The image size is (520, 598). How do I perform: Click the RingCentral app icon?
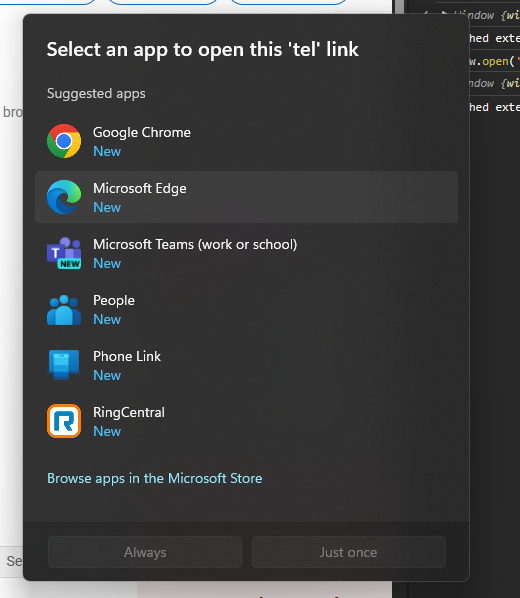tap(64, 421)
